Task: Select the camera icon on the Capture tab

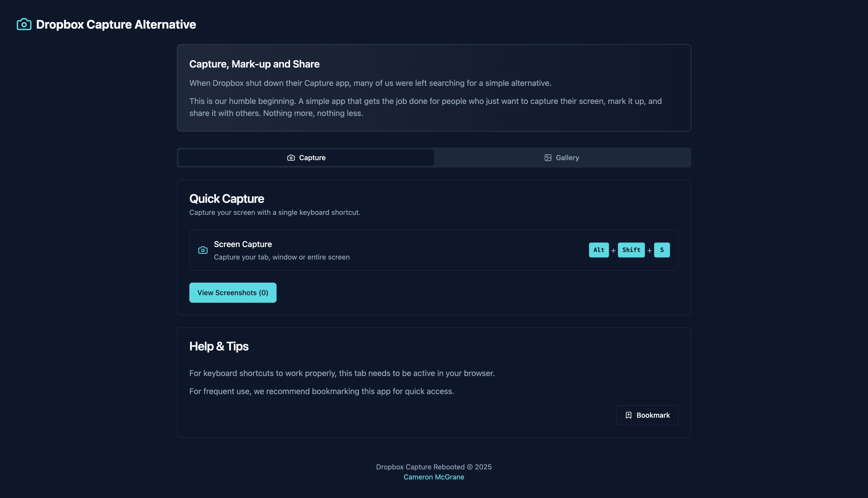Action: click(291, 158)
